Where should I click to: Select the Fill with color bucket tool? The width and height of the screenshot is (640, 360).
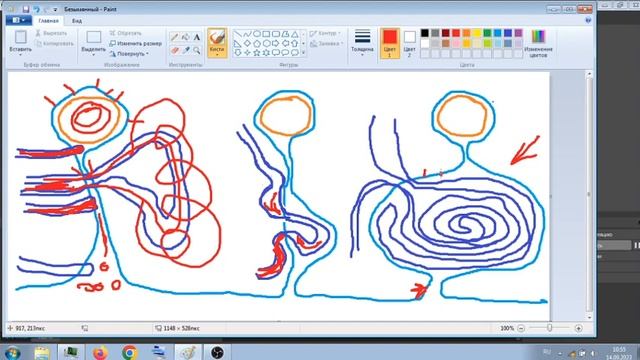[186, 38]
